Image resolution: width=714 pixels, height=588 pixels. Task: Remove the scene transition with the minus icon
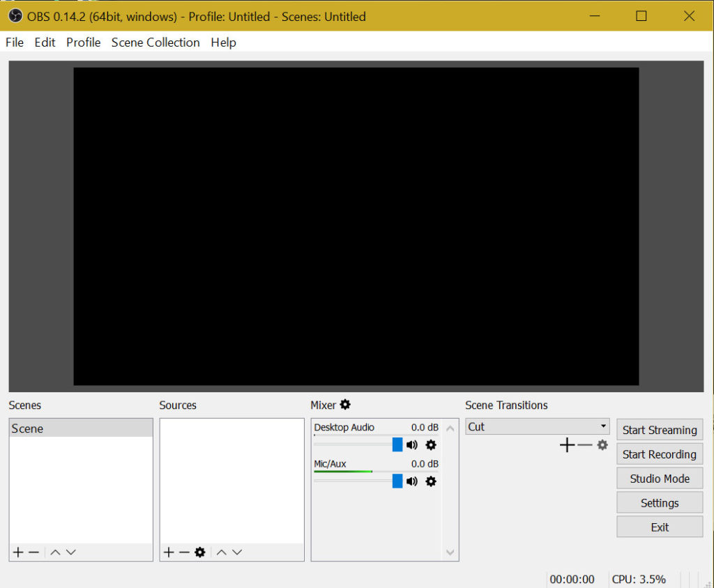(585, 444)
